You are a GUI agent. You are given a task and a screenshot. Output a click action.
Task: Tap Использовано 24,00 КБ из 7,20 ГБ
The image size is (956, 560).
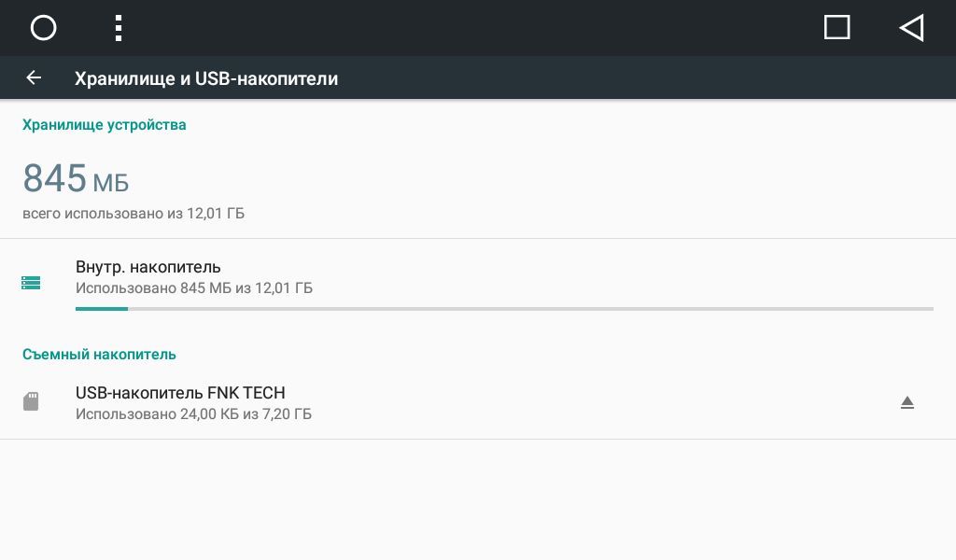coord(193,413)
